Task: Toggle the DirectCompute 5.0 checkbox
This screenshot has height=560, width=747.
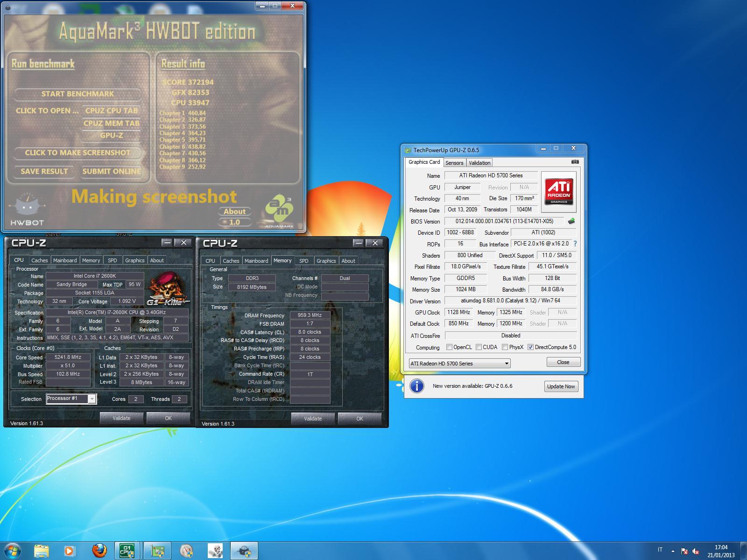Action: 530,347
